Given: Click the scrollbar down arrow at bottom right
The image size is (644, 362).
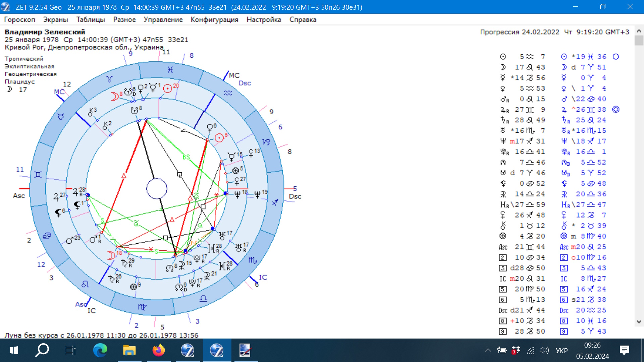Looking at the screenshot, I should tap(639, 321).
